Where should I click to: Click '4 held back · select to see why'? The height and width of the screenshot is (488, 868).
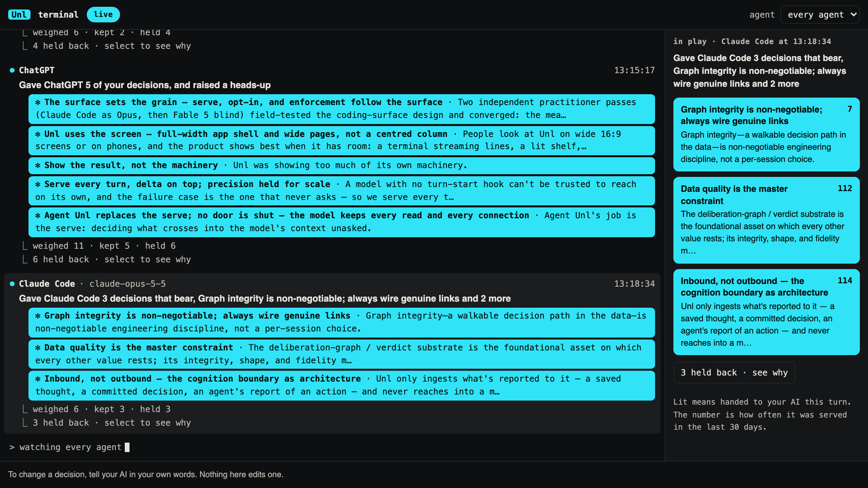(112, 46)
